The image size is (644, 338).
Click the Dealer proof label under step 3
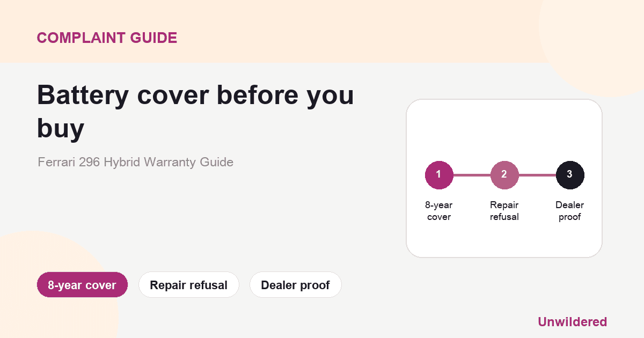(570, 211)
